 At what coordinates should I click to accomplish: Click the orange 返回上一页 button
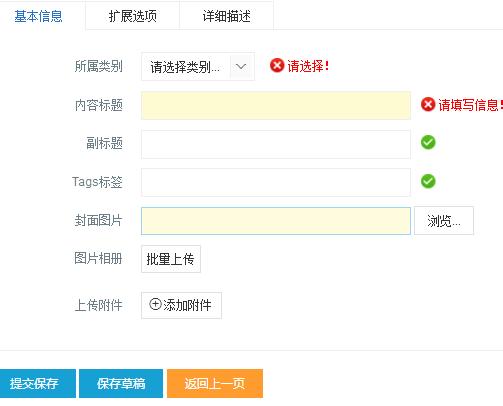[x=215, y=383]
